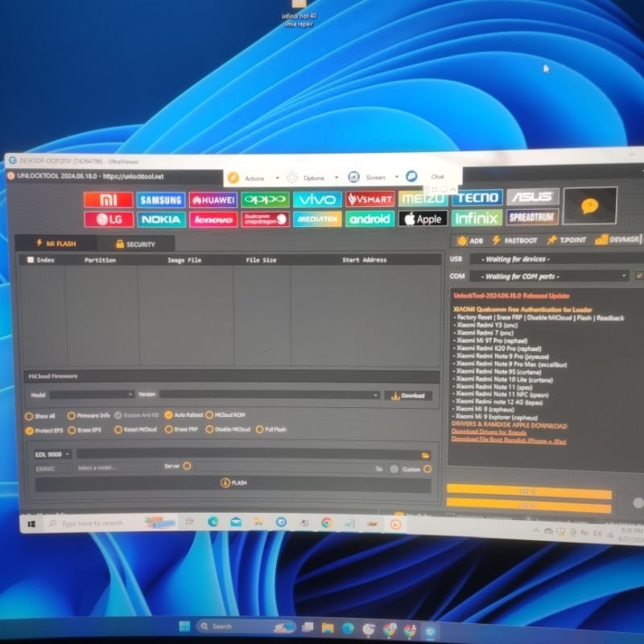Open the DEVMGR tab
The image size is (644, 644).
coord(617,239)
